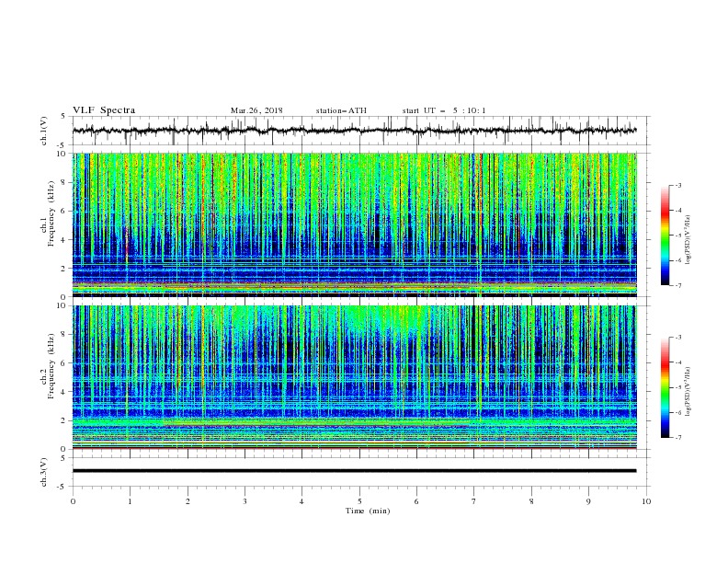This screenshot has width=728, height=563.
Task: Click the time axis tick label "5"
Action: (x=359, y=501)
